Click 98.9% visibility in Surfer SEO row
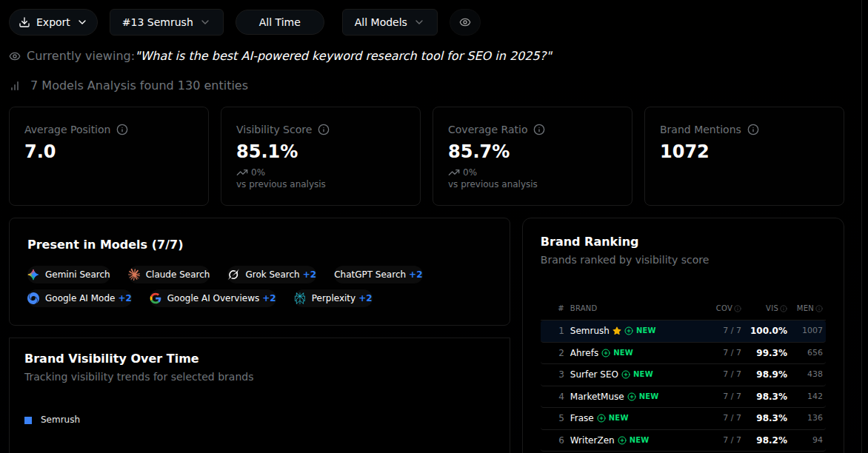Screen dimensions: 868x453 point(772,375)
